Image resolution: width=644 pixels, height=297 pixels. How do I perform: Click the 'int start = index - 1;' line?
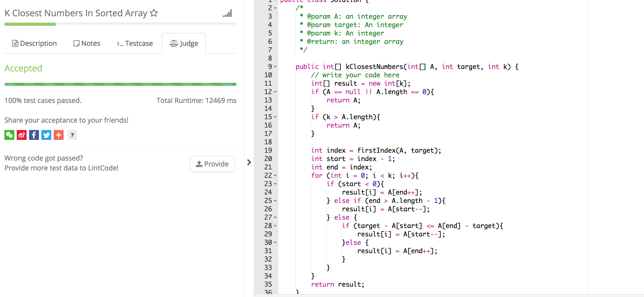point(353,159)
